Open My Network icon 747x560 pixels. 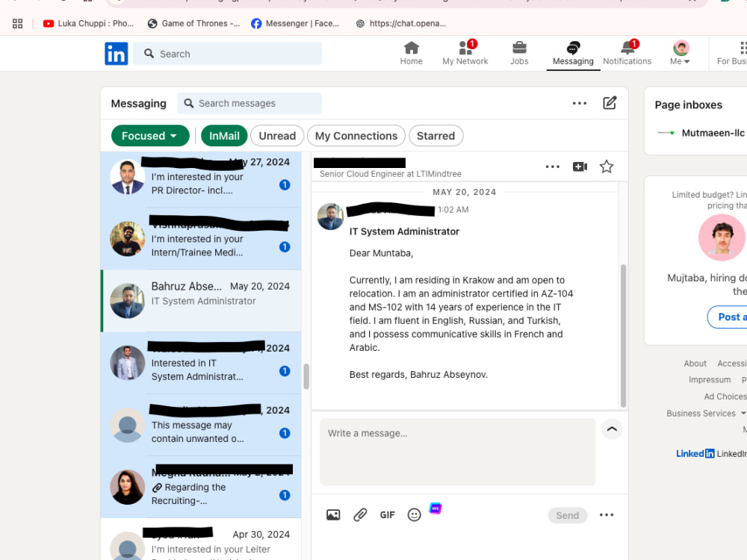coord(465,53)
